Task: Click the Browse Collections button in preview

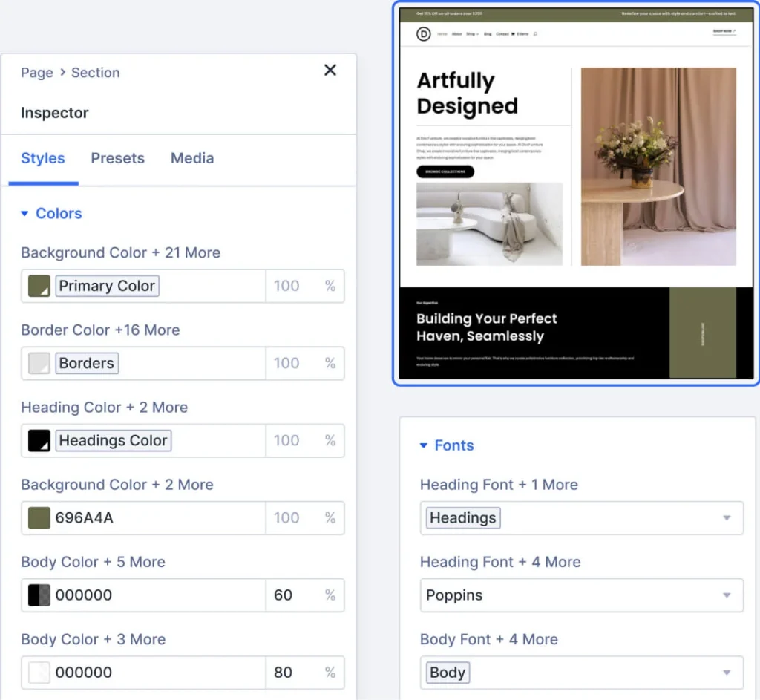Action: coord(445,171)
